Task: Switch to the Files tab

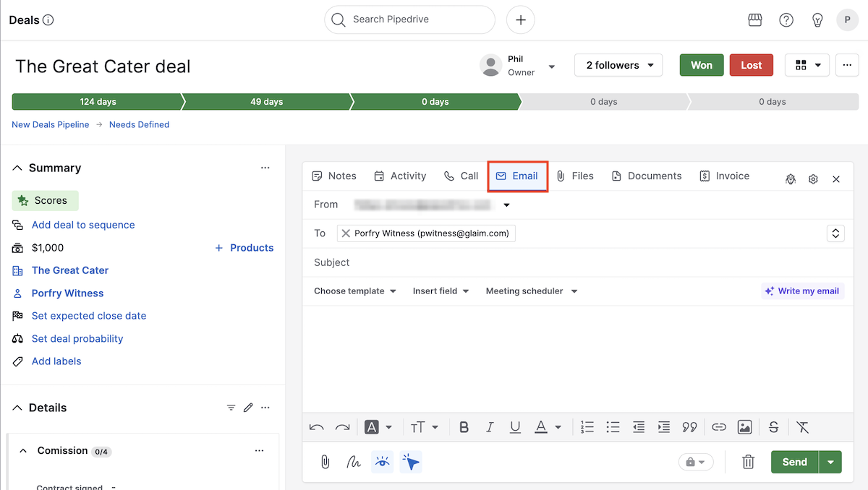Action: tap(575, 176)
